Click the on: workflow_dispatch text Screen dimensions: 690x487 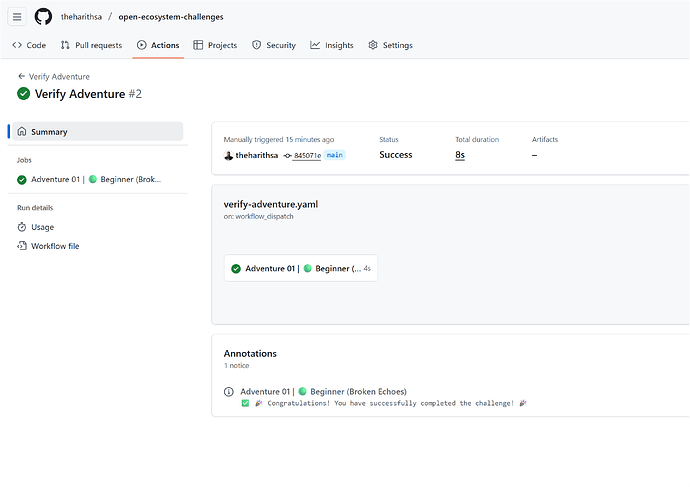258,216
